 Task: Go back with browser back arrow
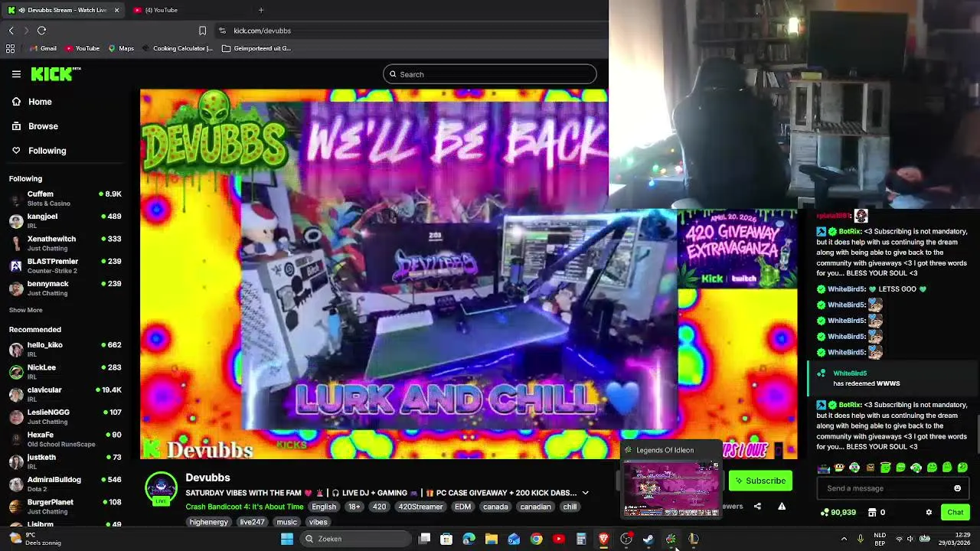(11, 31)
